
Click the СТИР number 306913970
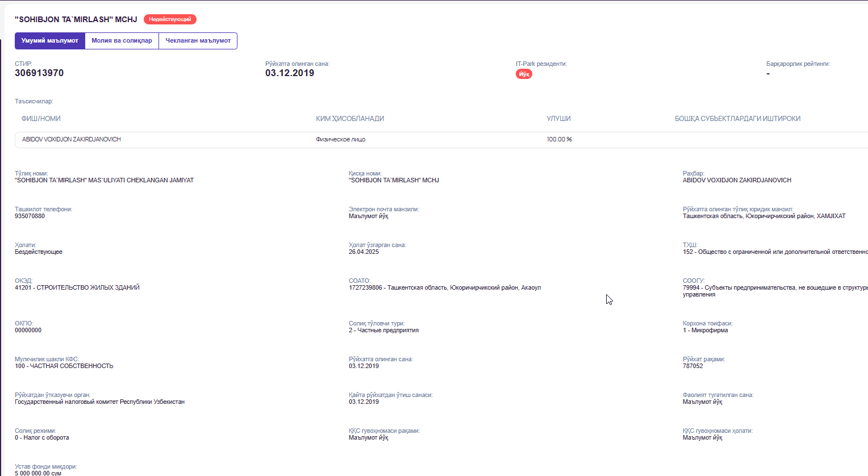point(39,73)
